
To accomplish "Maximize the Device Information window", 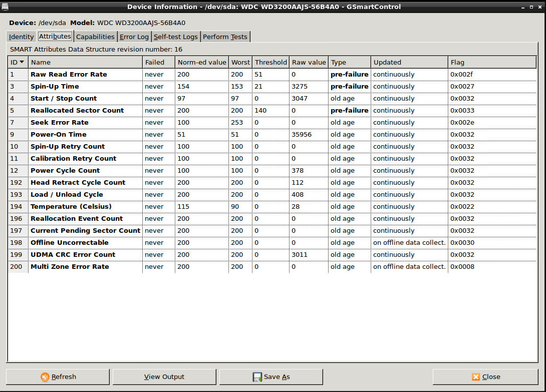I will coord(531,7).
